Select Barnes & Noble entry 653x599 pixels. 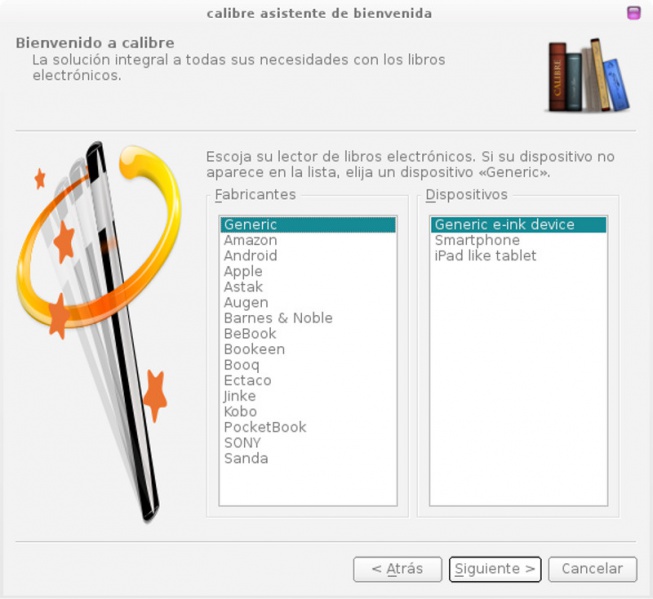[308, 318]
